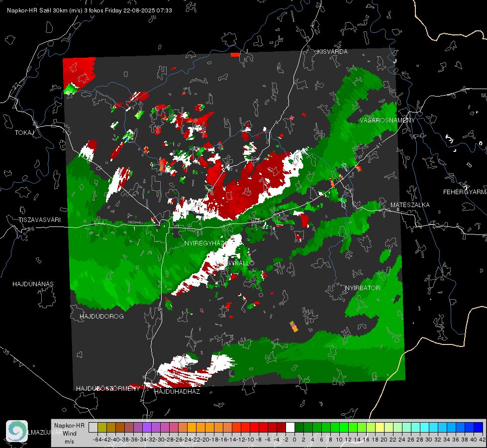Click the KISVÁRDA city label
The width and height of the screenshot is (487, 448).
pyautogui.click(x=332, y=52)
